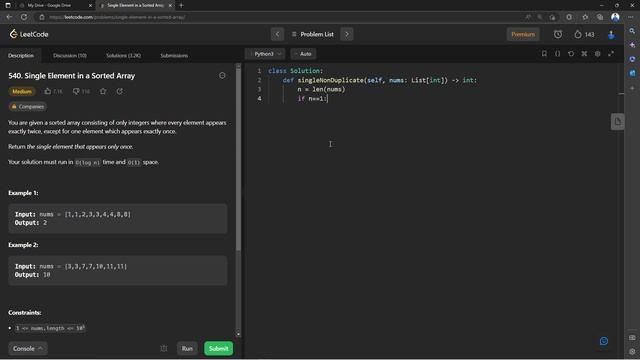
Task: Click the Run button
Action: tap(187, 349)
